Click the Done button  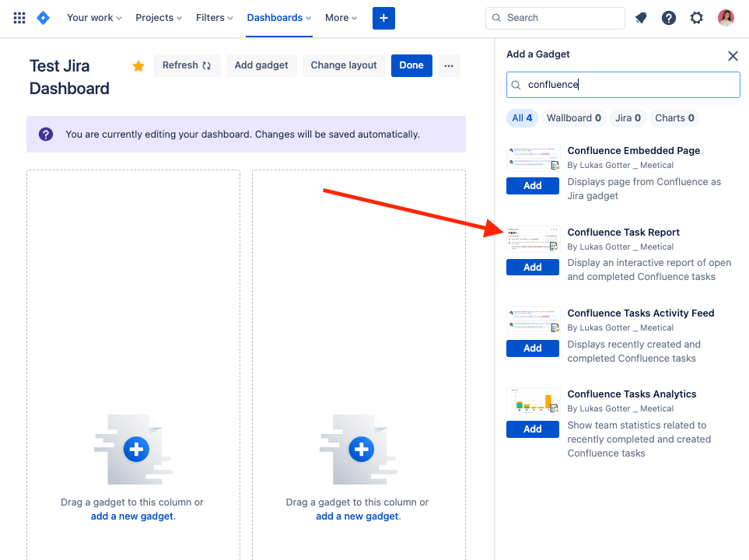click(411, 65)
